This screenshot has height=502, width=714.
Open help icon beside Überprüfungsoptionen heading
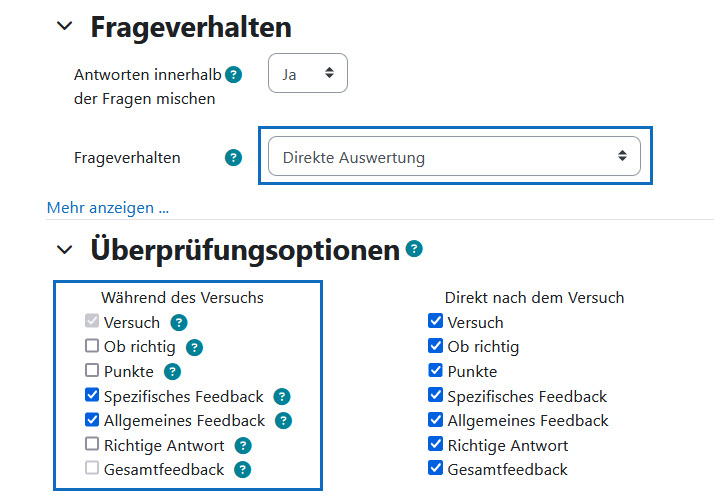click(x=414, y=249)
